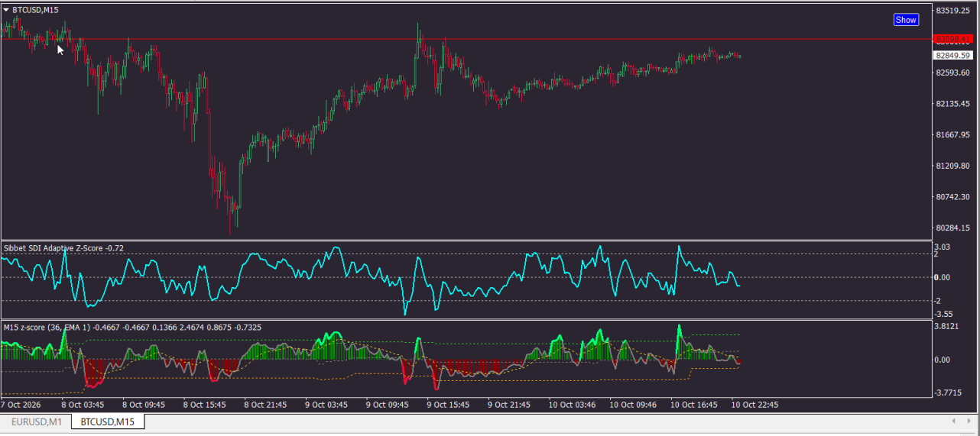This screenshot has width=980, height=436.
Task: Click the 82135.45 price axis value
Action: tap(952, 104)
